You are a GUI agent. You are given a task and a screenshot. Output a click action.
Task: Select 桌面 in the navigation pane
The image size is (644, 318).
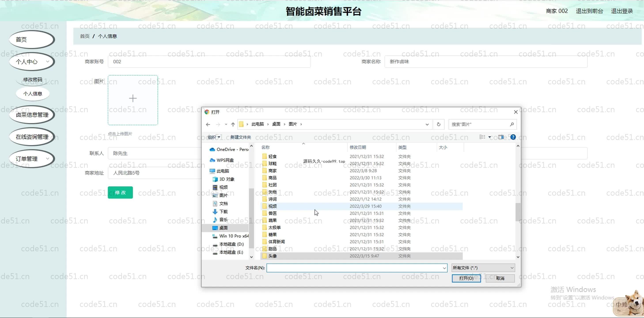[225, 228]
